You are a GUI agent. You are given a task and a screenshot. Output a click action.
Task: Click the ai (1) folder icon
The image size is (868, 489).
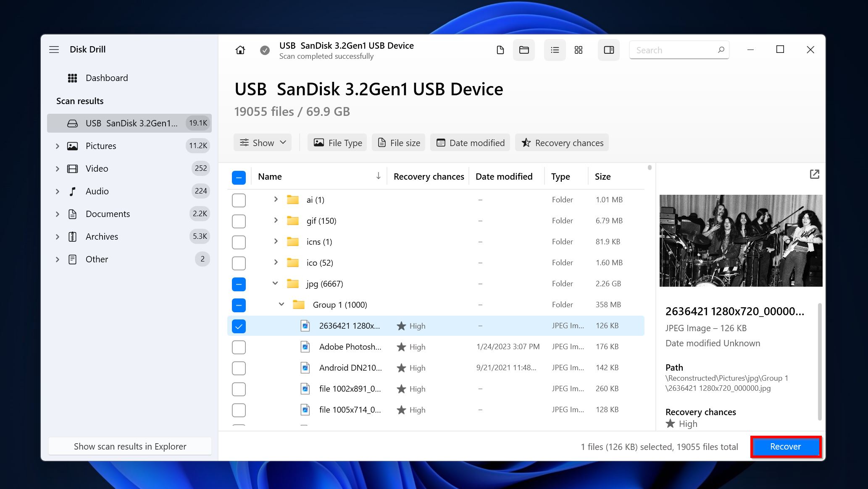click(293, 200)
